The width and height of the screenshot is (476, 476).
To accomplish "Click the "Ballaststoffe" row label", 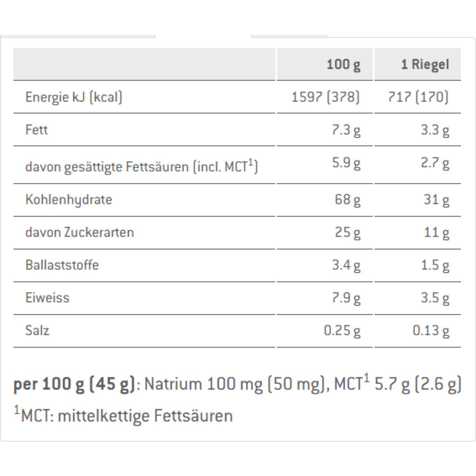I will pos(62,265).
